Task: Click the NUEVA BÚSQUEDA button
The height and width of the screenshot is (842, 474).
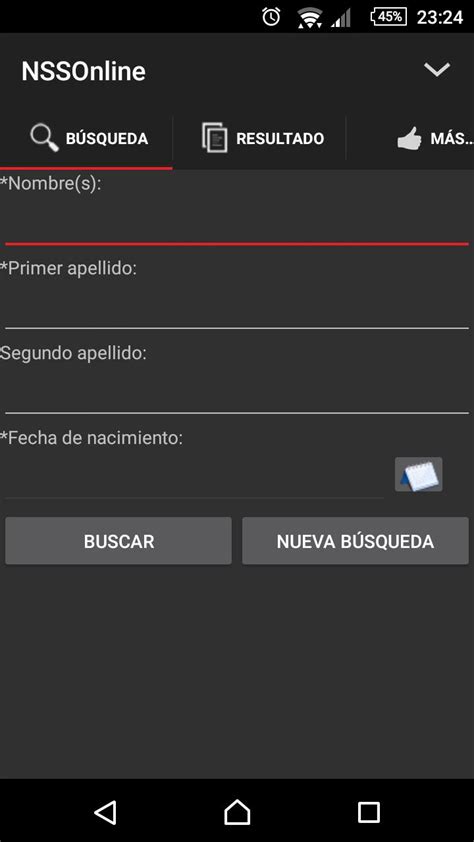Action: (355, 541)
